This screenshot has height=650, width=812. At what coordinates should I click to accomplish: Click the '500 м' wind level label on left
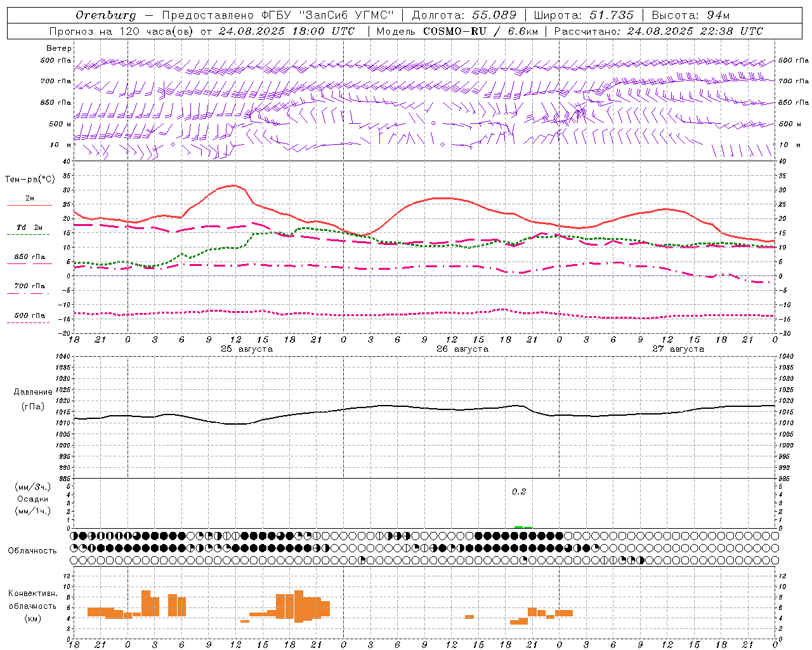60,124
